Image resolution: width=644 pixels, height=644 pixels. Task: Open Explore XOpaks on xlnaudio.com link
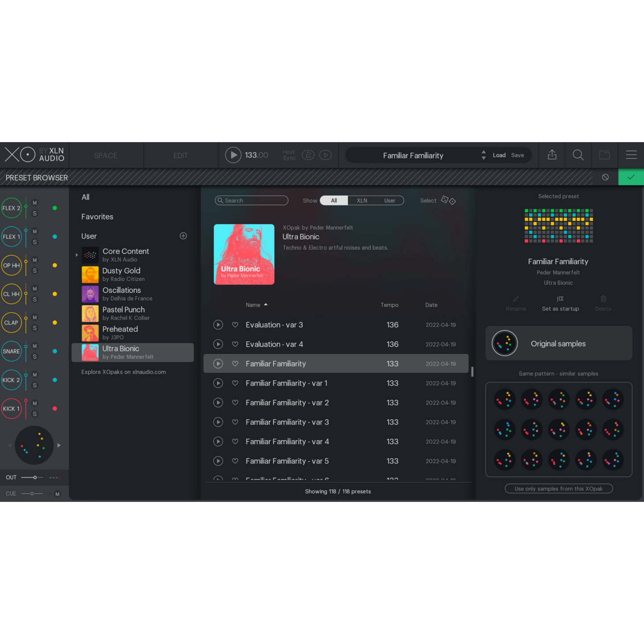tap(123, 372)
